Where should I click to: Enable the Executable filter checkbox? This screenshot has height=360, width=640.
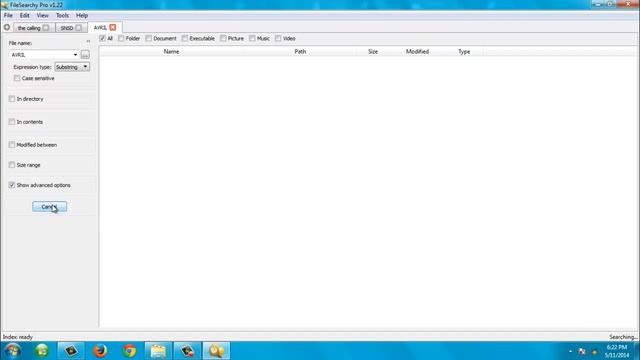[x=185, y=38]
